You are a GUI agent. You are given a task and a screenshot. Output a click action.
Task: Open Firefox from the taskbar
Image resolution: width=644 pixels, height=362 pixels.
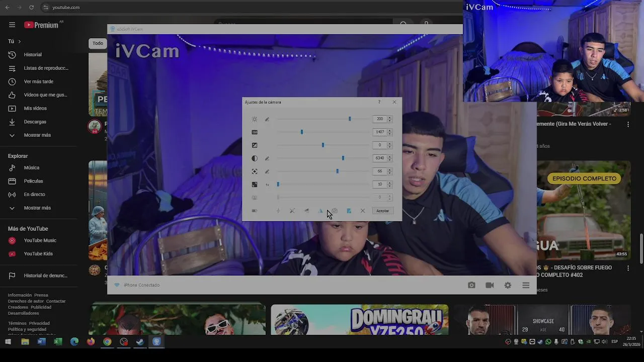(x=91, y=342)
